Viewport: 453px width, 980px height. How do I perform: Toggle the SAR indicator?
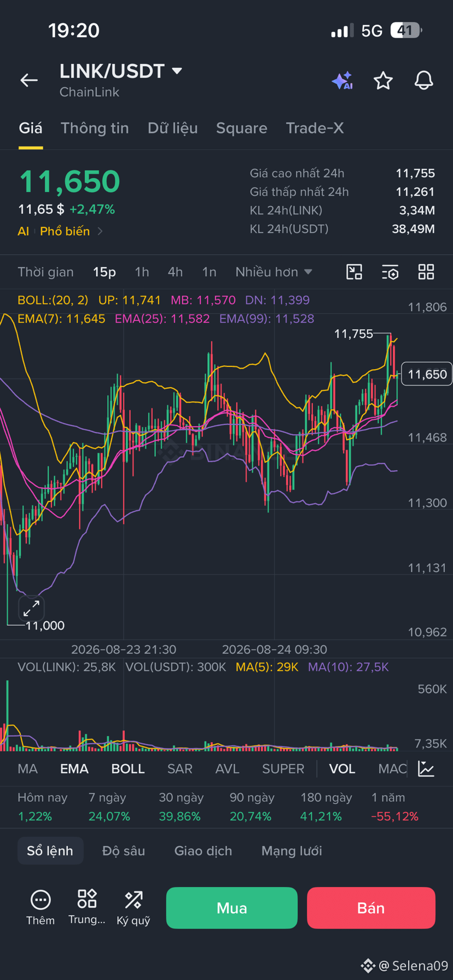pos(180,769)
